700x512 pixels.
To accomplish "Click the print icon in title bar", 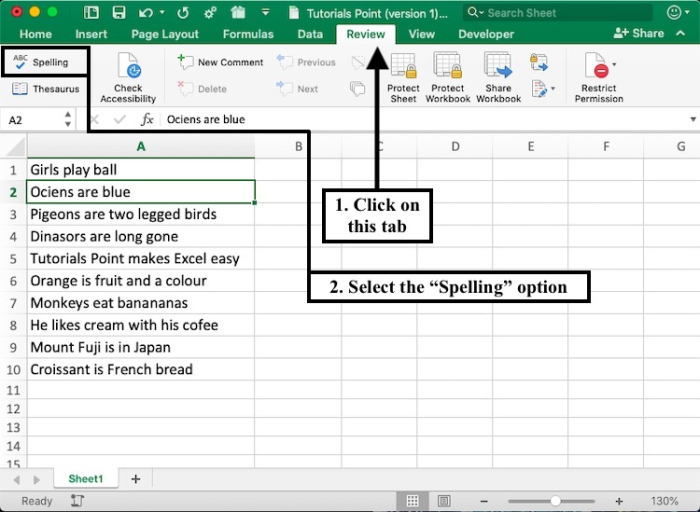I will (x=238, y=12).
